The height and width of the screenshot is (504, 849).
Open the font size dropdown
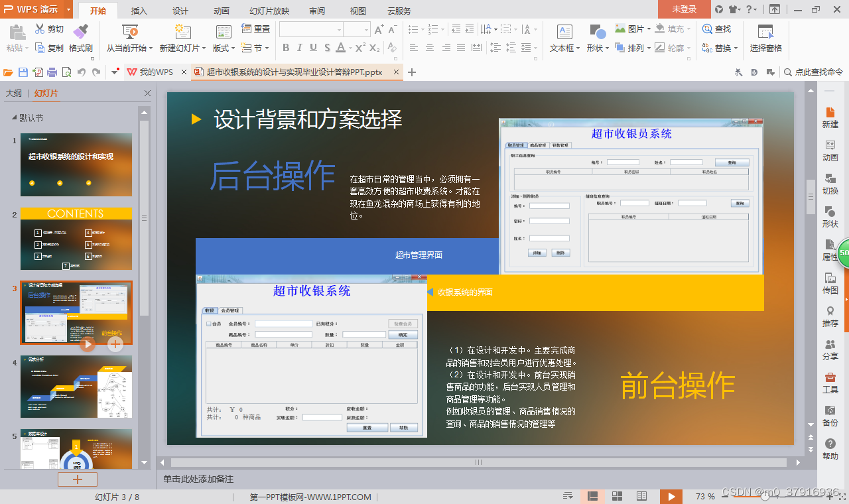(365, 29)
